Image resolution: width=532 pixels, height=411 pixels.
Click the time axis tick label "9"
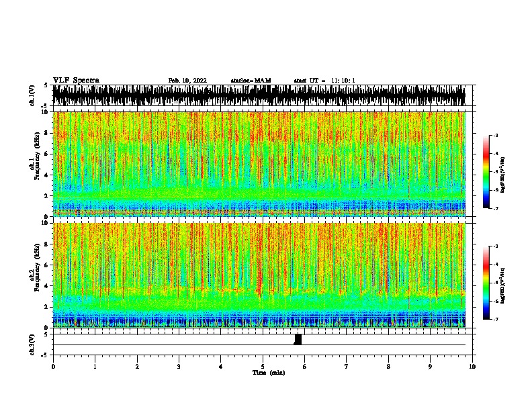[430, 367]
